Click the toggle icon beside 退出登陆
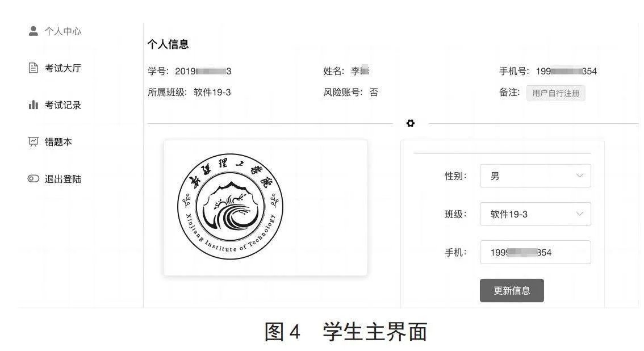The width and height of the screenshot is (644, 351). 34,178
